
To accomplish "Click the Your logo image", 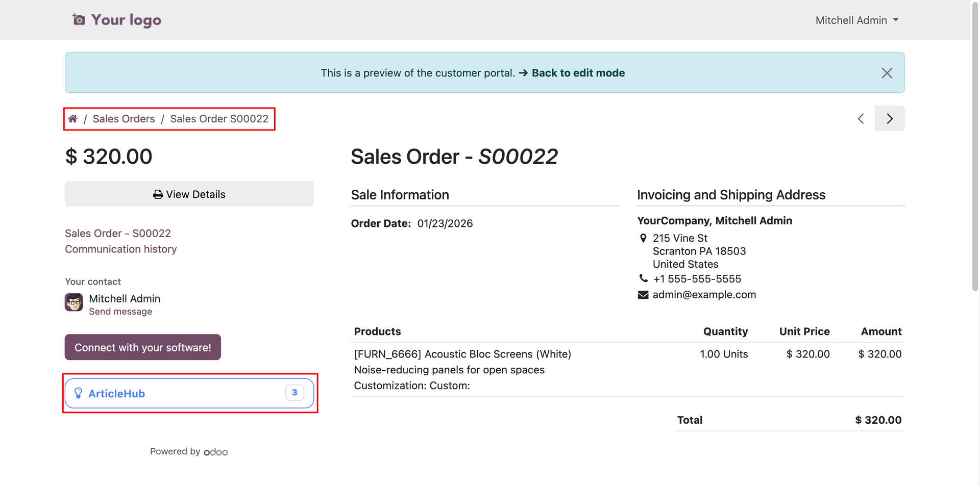I will 116,20.
